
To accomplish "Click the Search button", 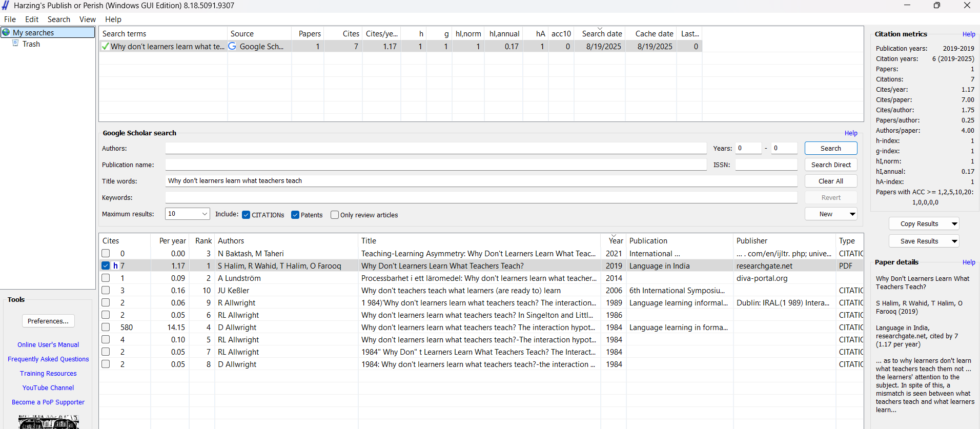I will point(831,148).
